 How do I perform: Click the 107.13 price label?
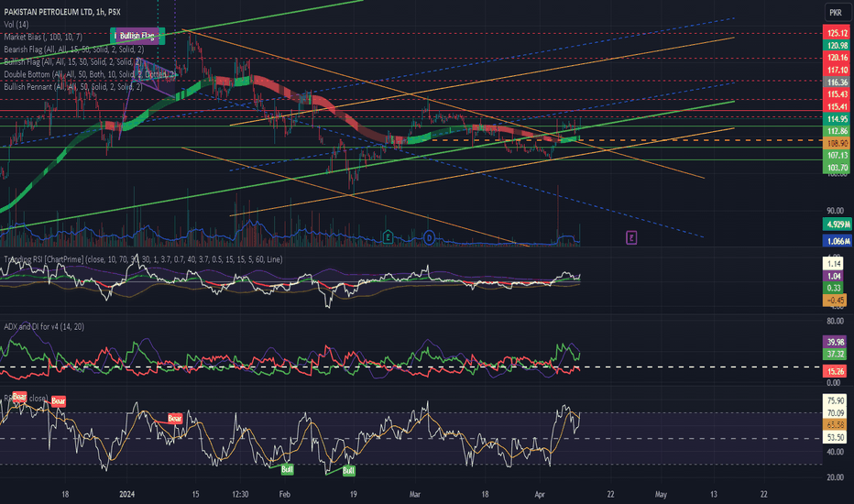[x=838, y=155]
